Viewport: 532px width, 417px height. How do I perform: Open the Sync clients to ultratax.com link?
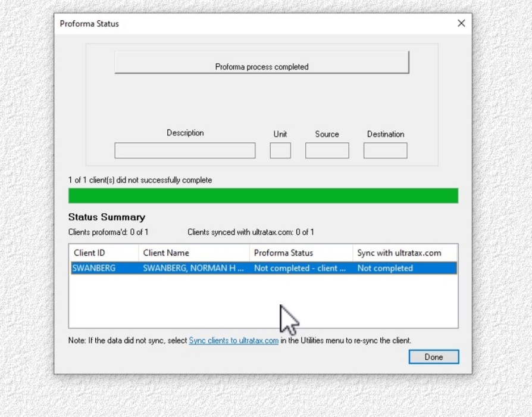pos(233,341)
